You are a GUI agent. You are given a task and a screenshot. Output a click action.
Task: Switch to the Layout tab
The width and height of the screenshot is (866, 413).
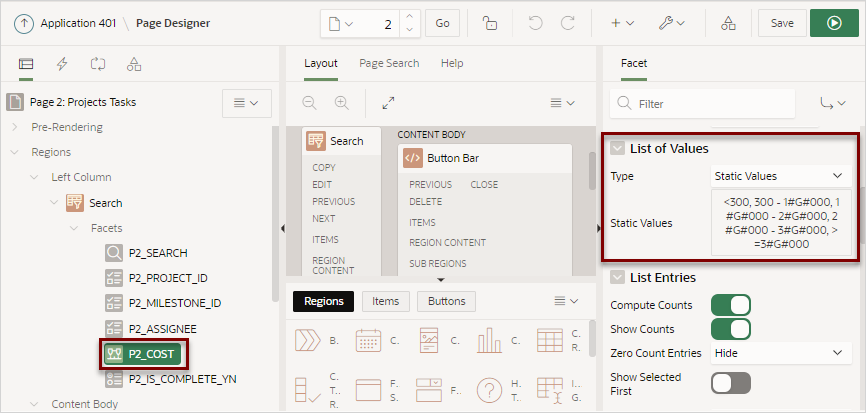321,63
